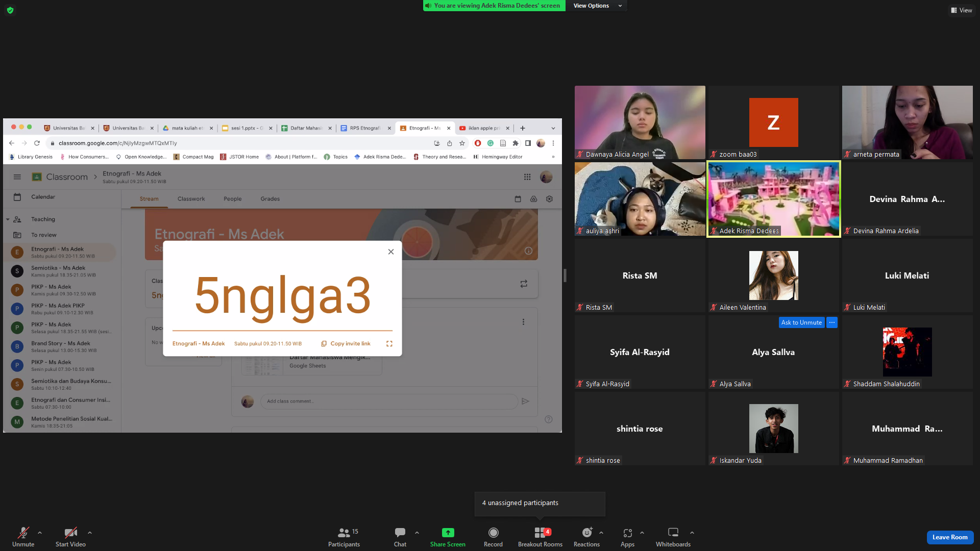Switch to the People tab

pos(232,199)
